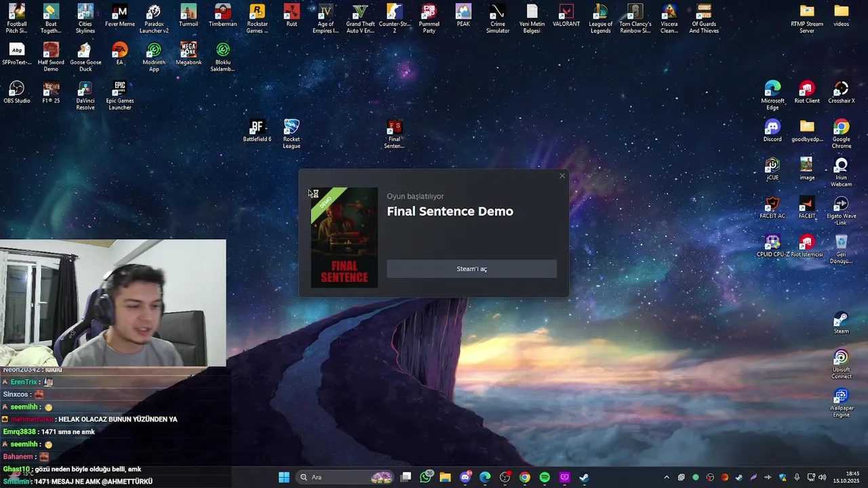Close the Final Sentence Demo launch dialog
The image size is (868, 488).
tap(562, 176)
